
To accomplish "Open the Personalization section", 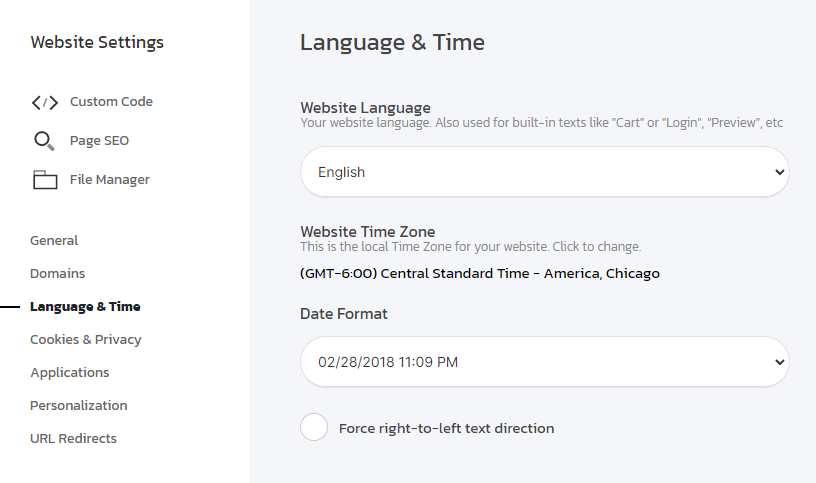I will click(79, 406).
